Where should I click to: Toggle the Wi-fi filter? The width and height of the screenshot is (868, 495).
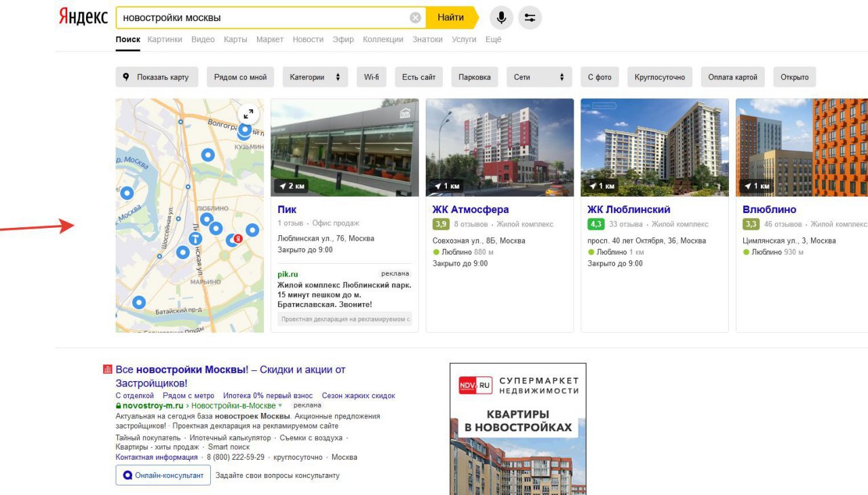(372, 77)
